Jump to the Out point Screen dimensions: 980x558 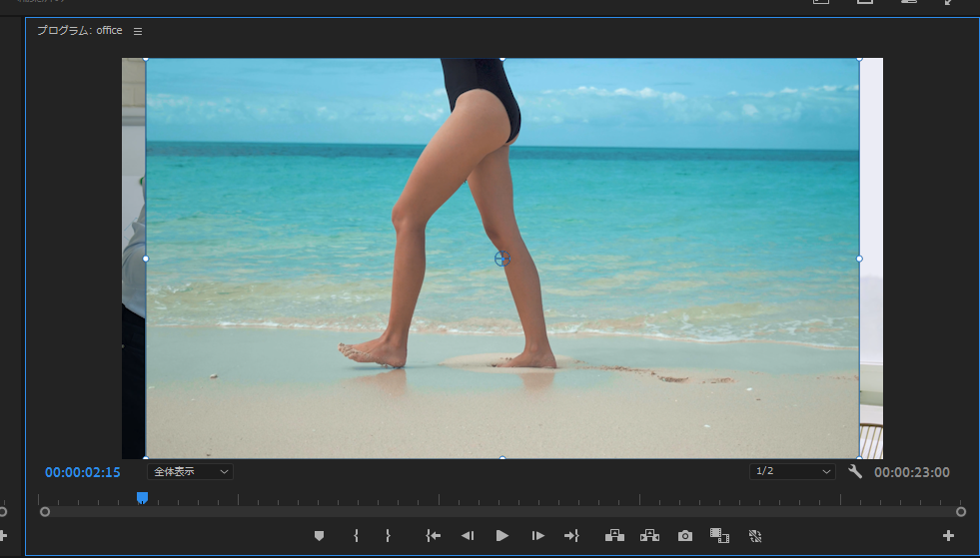571,536
